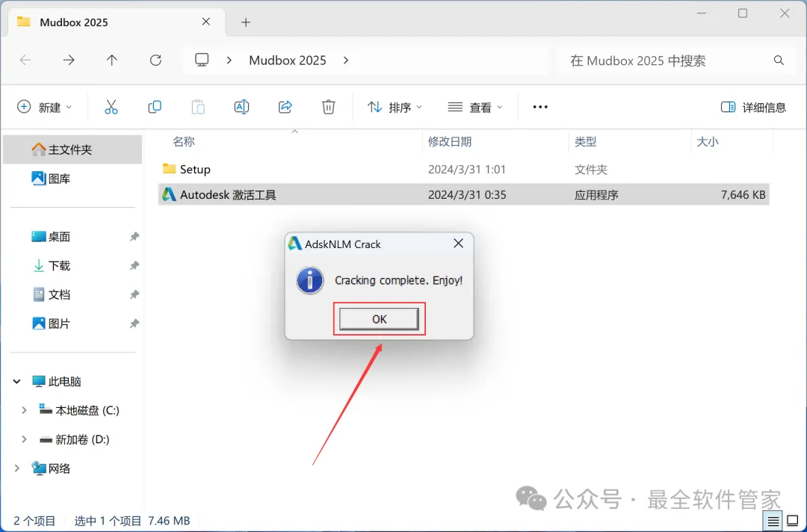807x532 pixels.
Task: Select 网络 Network in the sidebar
Action: click(51, 468)
